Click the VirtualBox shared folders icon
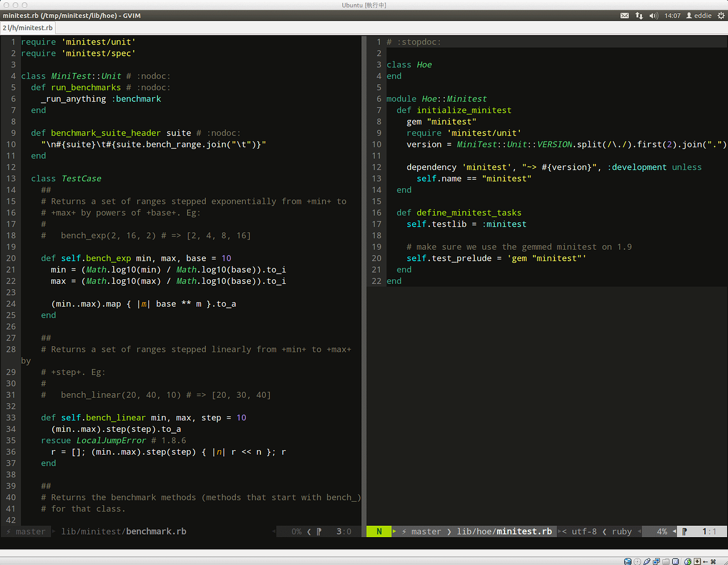Screen dimensions: 728x565 [666, 561]
